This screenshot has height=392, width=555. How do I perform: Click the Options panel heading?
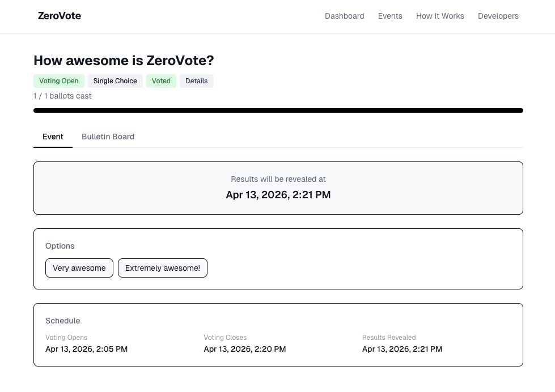[x=60, y=246]
